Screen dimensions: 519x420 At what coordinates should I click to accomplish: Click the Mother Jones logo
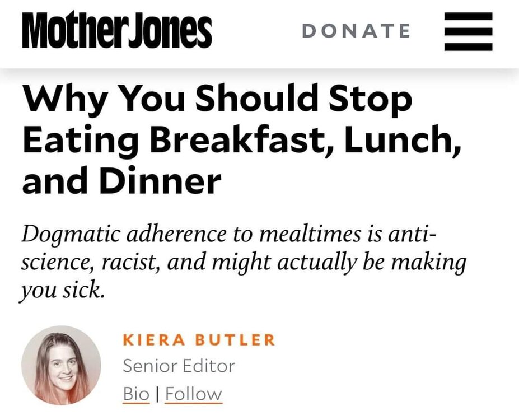(117, 31)
